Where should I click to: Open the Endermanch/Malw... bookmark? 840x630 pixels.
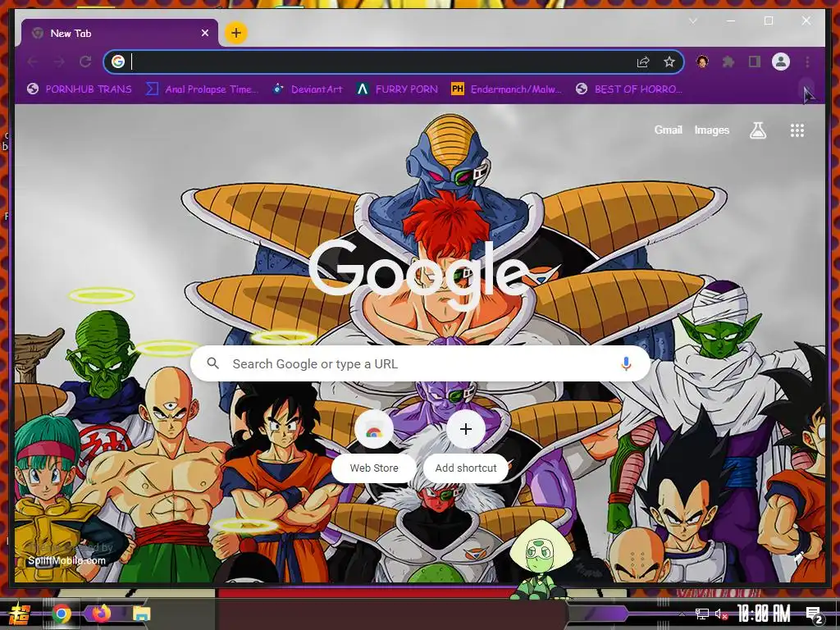click(x=506, y=89)
